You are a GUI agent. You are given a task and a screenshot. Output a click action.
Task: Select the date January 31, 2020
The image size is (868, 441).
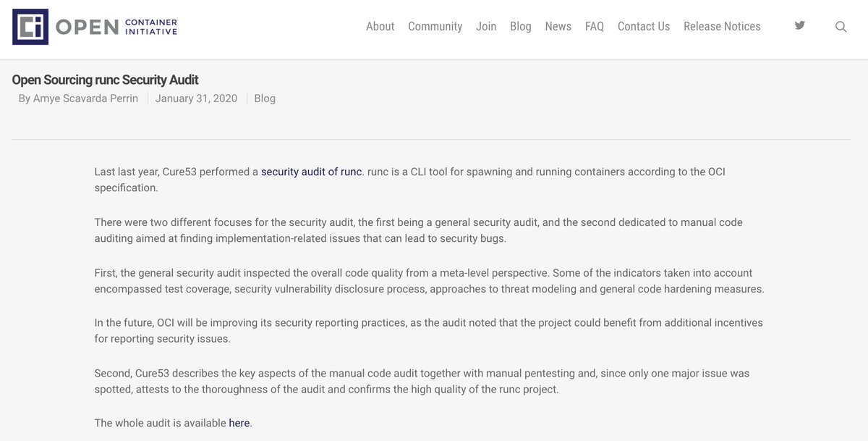(196, 98)
